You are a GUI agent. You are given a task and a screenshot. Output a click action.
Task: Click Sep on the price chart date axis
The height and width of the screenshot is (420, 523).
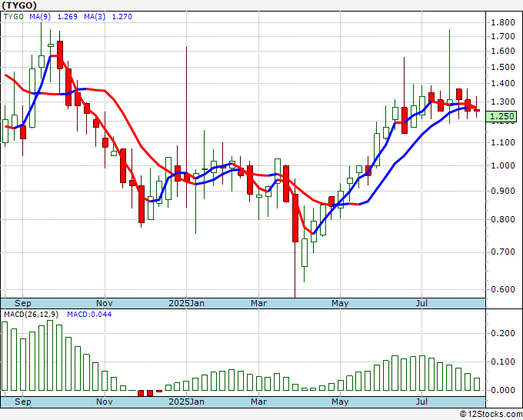(22, 303)
